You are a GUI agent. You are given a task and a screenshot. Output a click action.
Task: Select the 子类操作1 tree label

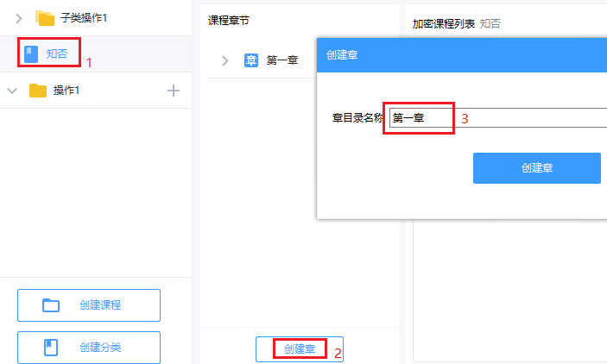tap(84, 17)
